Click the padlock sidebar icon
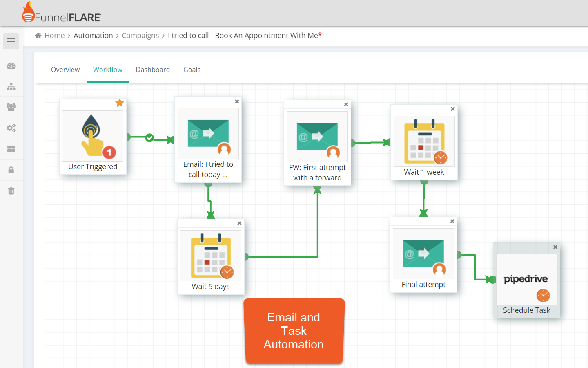 [11, 170]
